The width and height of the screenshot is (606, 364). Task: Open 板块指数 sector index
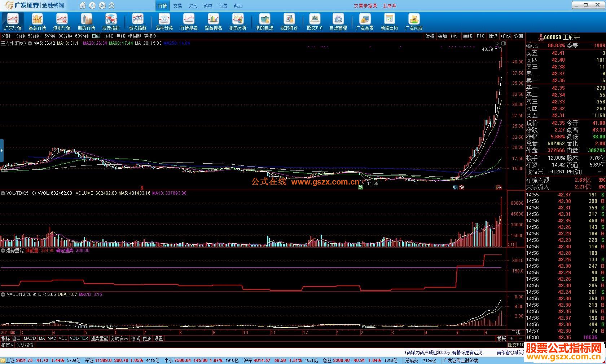click(137, 22)
